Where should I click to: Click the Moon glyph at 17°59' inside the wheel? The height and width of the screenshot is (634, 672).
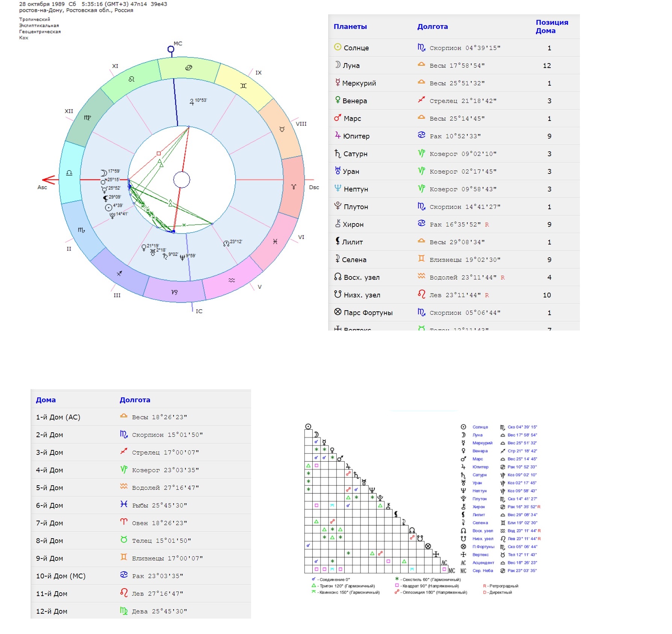(x=103, y=173)
